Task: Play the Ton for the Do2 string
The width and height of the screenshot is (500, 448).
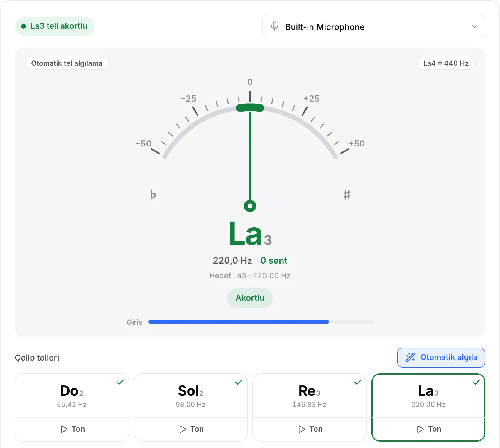Action: (72, 429)
